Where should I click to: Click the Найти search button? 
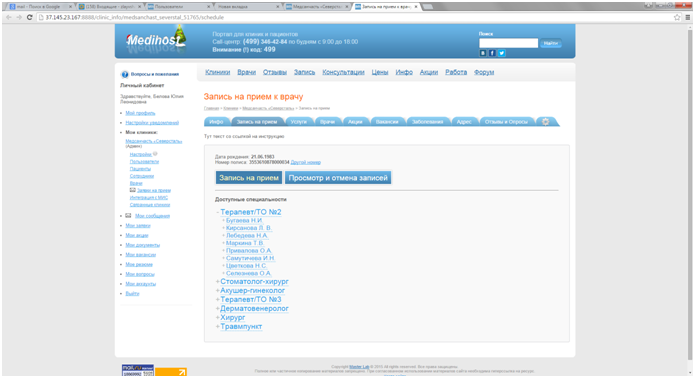[x=551, y=43]
